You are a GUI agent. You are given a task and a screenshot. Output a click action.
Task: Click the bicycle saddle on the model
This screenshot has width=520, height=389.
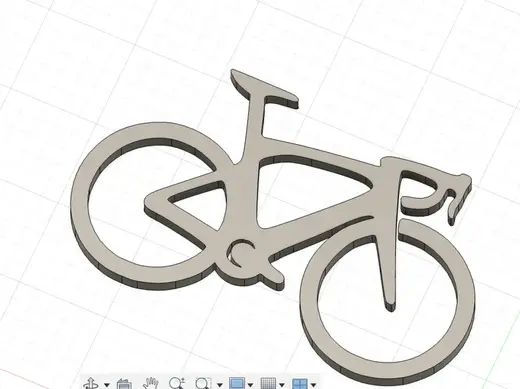coord(263,87)
